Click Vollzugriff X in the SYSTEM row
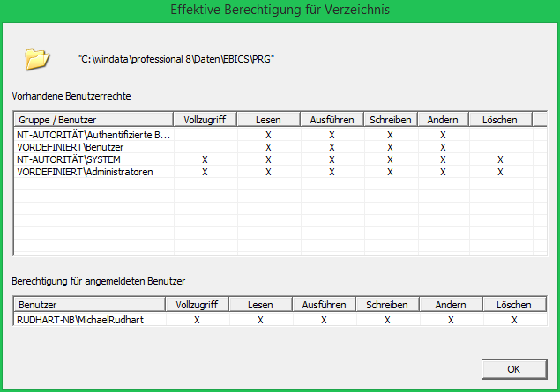Viewport: 560px width, 392px height. (205, 159)
